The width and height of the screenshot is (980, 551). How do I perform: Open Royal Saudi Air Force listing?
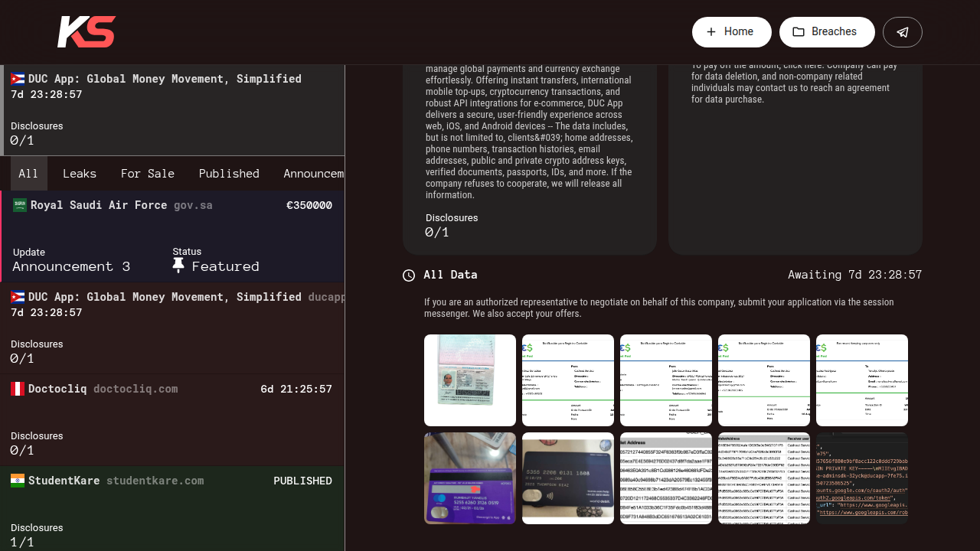[172, 236]
